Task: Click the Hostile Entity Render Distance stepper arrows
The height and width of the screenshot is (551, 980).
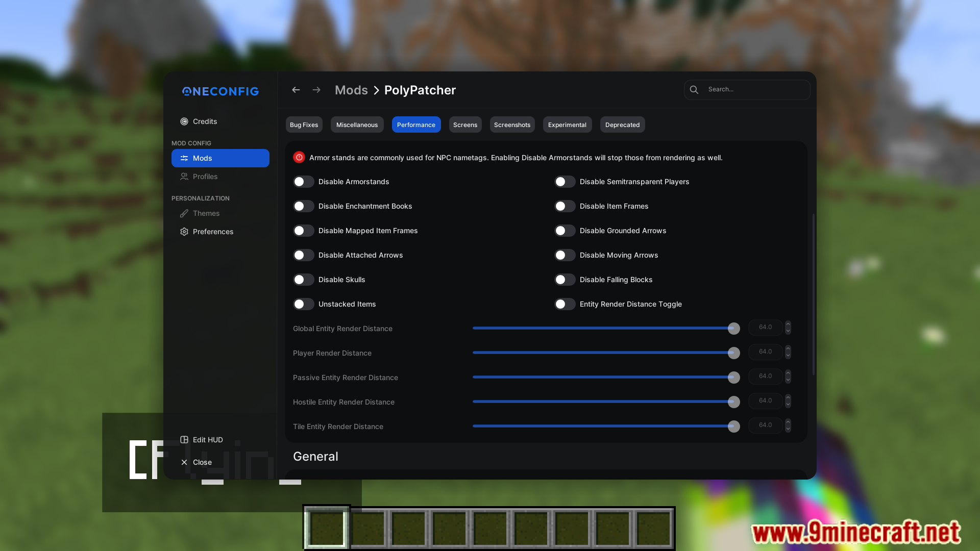Action: [788, 401]
